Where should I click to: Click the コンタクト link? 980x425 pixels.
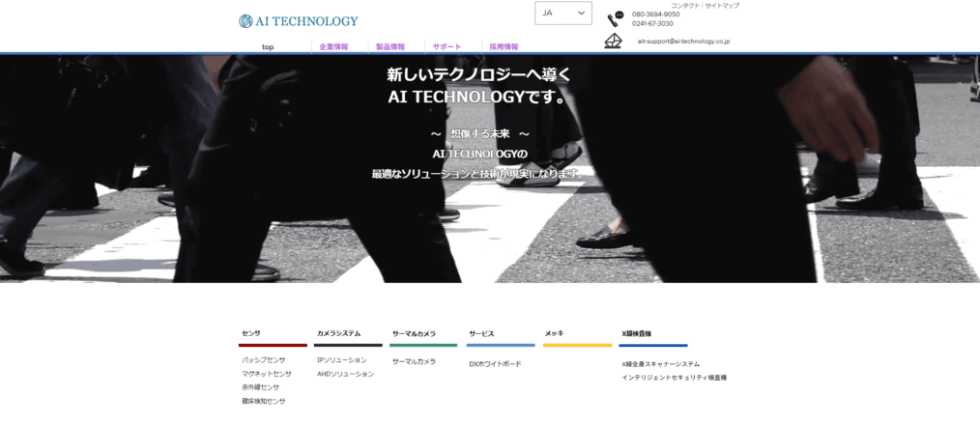point(685,6)
